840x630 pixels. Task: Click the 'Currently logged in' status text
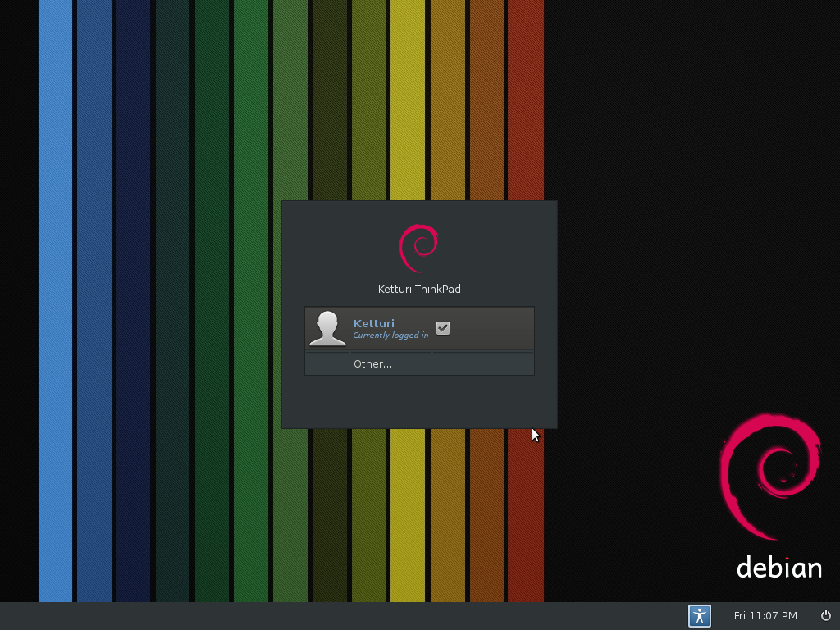point(390,336)
